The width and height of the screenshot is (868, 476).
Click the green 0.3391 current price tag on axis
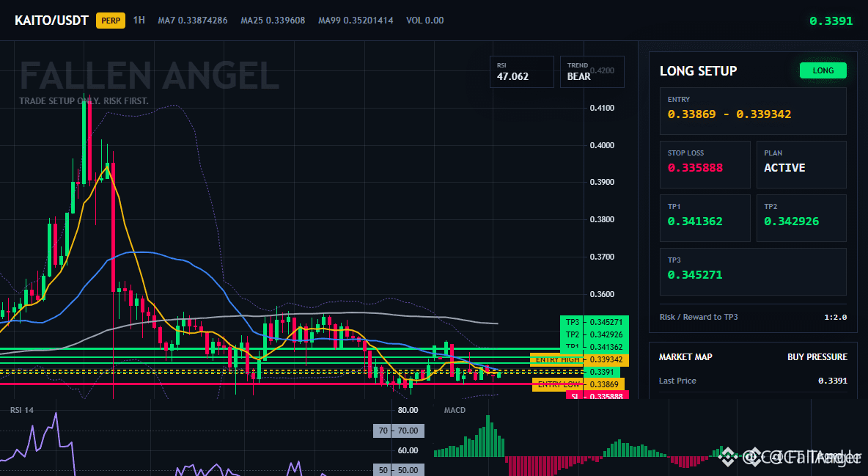pyautogui.click(x=601, y=372)
